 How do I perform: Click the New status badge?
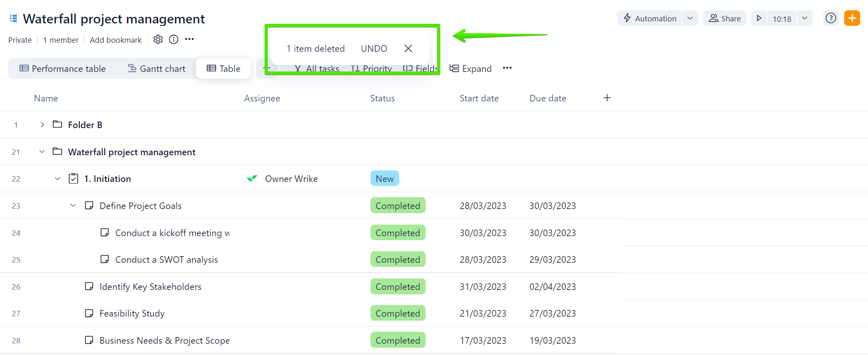pyautogui.click(x=384, y=179)
